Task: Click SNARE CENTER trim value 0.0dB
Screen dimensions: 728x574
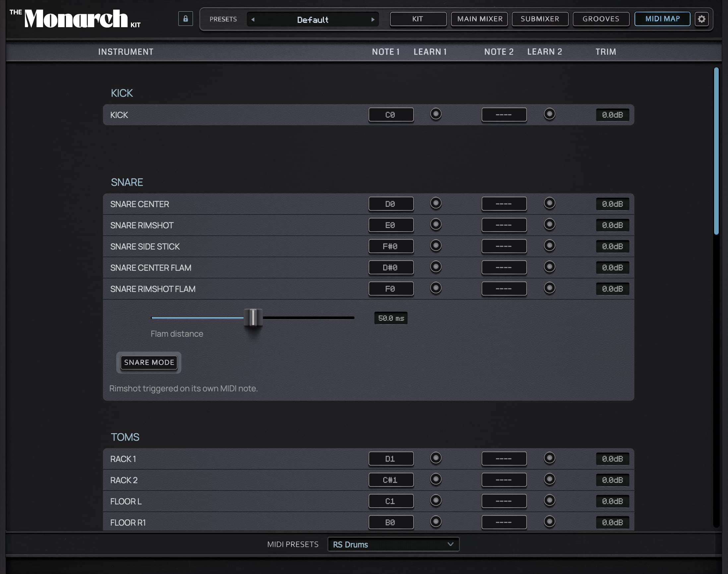Action: [612, 204]
